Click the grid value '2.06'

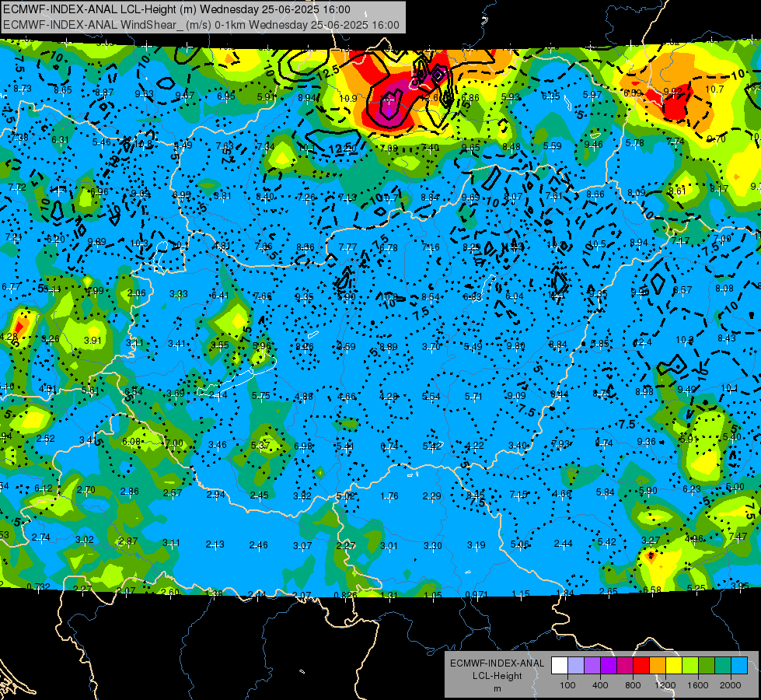coord(136,293)
